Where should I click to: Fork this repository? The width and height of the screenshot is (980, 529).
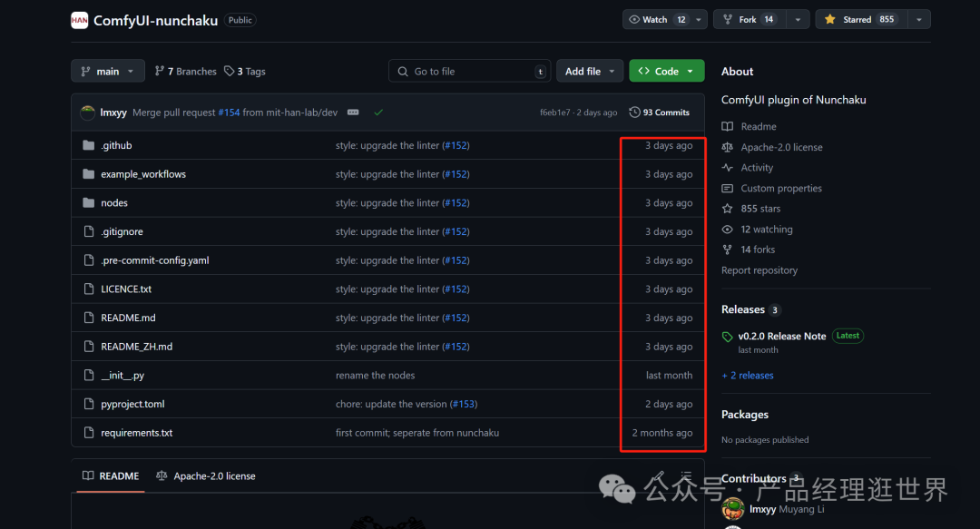pyautogui.click(x=749, y=19)
